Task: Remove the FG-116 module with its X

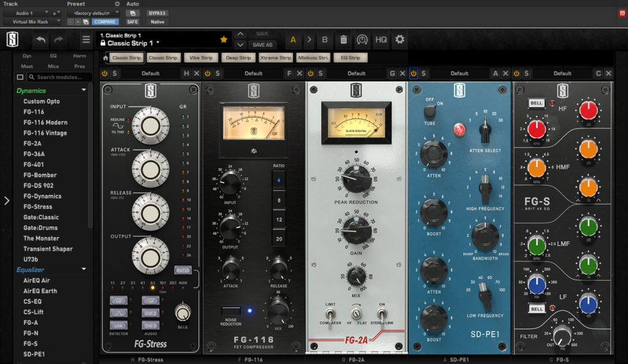Action: point(299,73)
